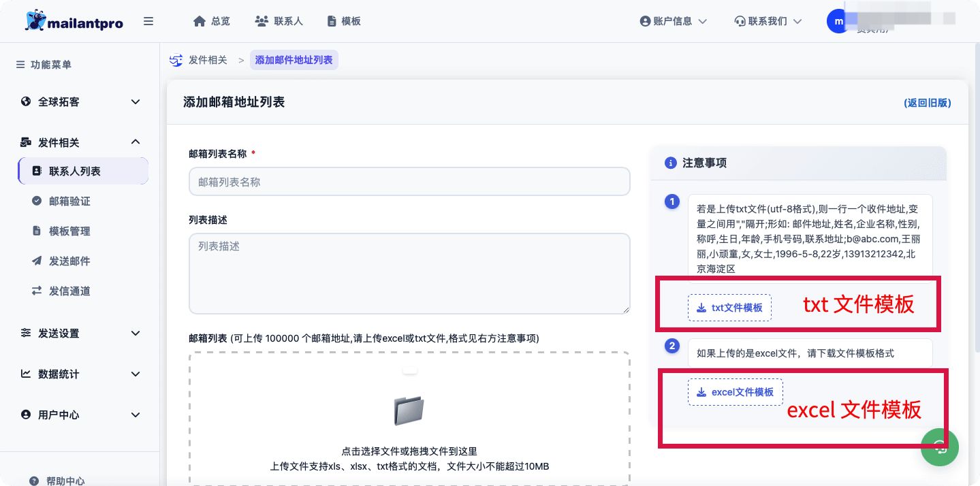Download the txt文件模板
The width and height of the screenshot is (980, 486).
(729, 308)
